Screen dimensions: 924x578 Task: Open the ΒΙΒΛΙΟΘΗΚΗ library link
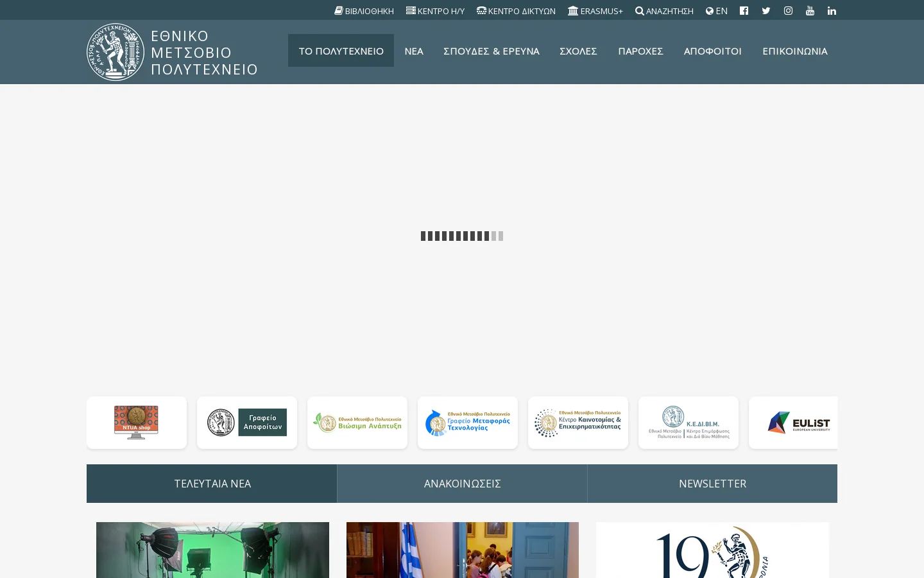pyautogui.click(x=364, y=11)
